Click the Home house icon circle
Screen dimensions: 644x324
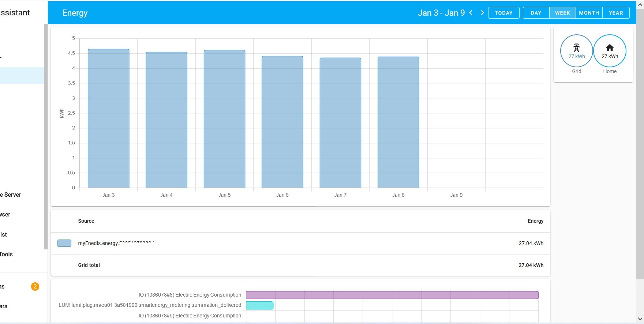coord(610,51)
